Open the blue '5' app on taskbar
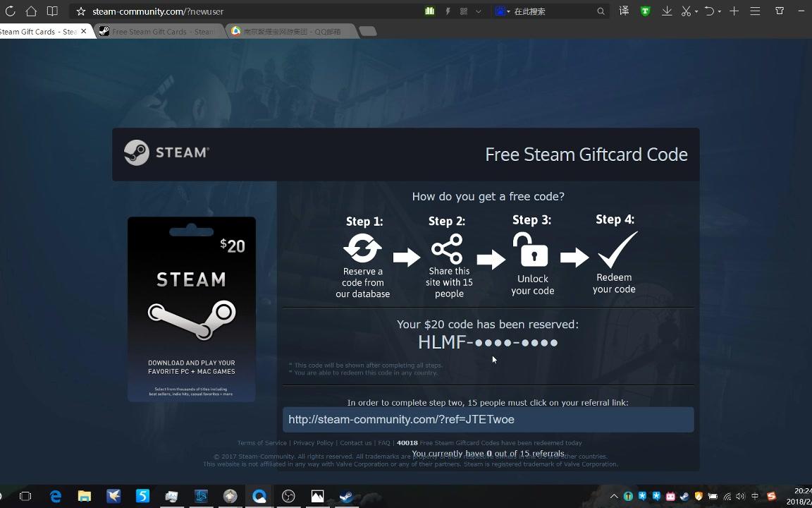 (x=142, y=496)
